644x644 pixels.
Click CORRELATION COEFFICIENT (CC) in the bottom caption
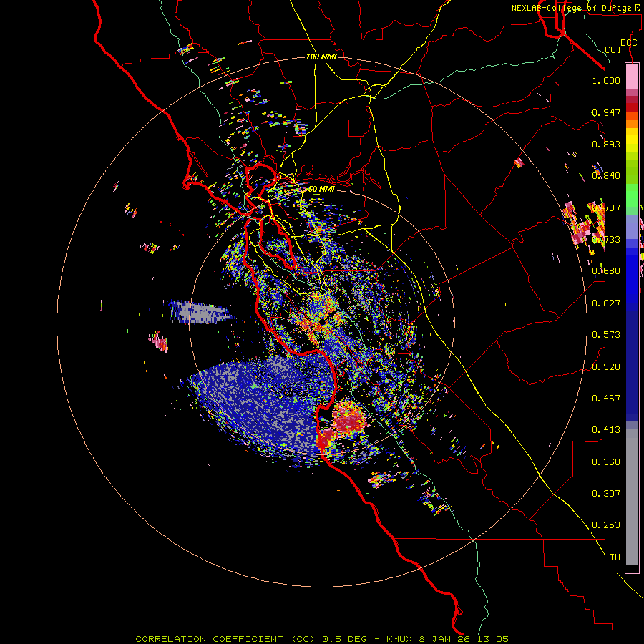(x=227, y=639)
